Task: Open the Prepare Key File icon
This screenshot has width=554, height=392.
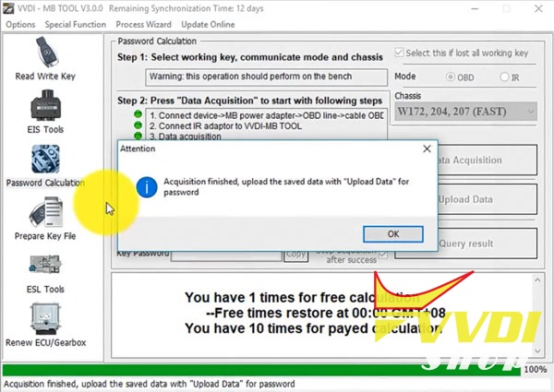Action: (46, 212)
